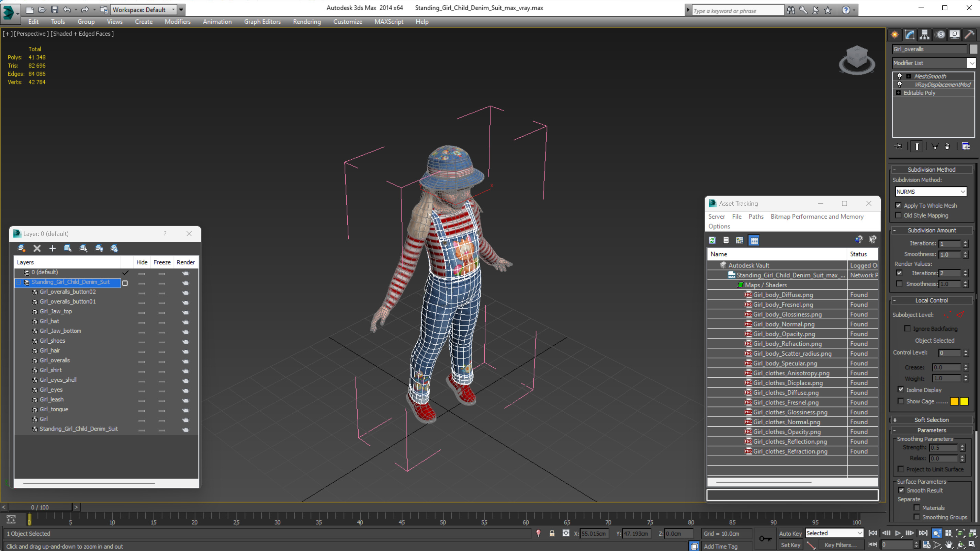Switch Asset Tracking to table view icon
This screenshot has height=551, width=980.
click(x=754, y=240)
